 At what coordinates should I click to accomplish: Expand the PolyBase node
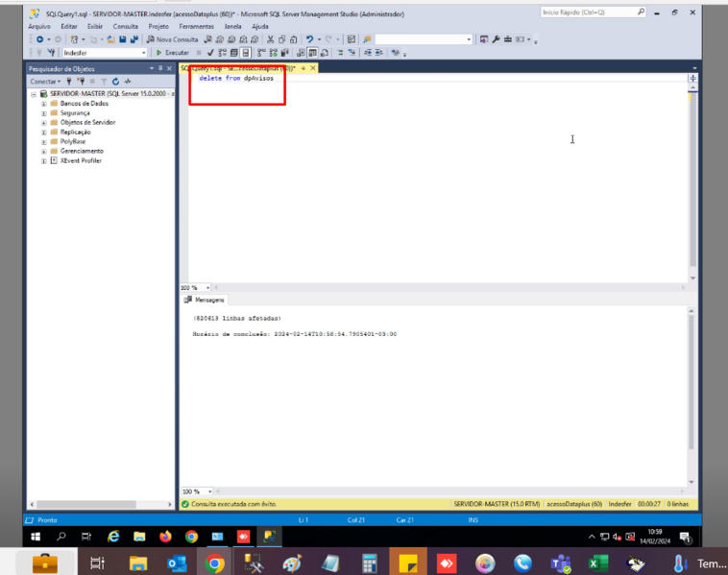[43, 142]
